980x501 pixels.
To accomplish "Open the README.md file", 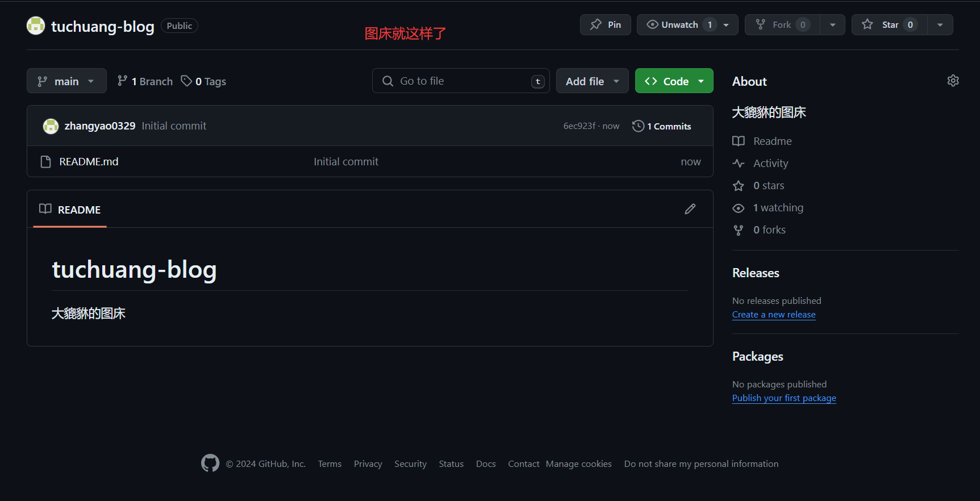I will click(89, 162).
